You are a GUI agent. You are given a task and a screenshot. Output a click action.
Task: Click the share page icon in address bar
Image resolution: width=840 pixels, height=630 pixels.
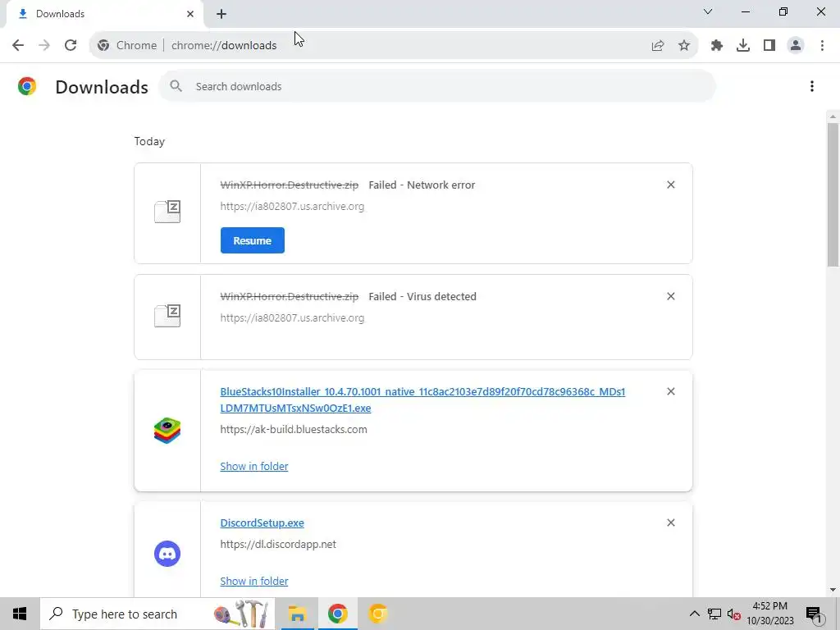[658, 46]
